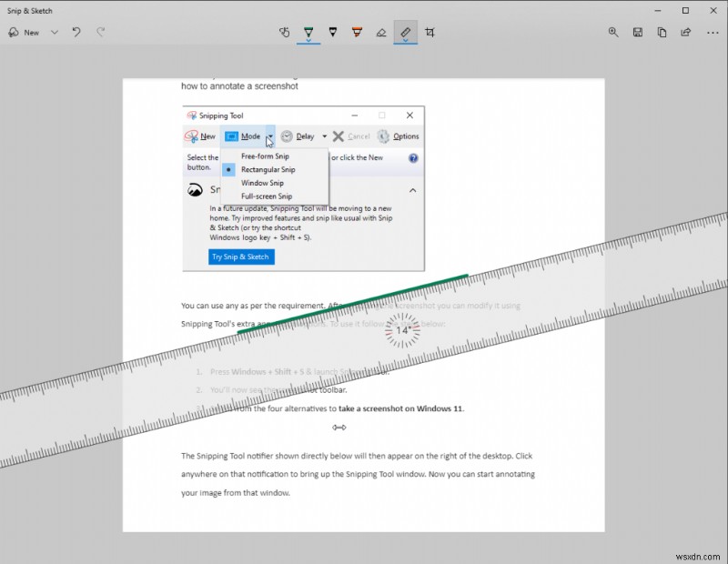Click the Try Snip & Sketch button in image
The image size is (728, 564).
coord(241,257)
